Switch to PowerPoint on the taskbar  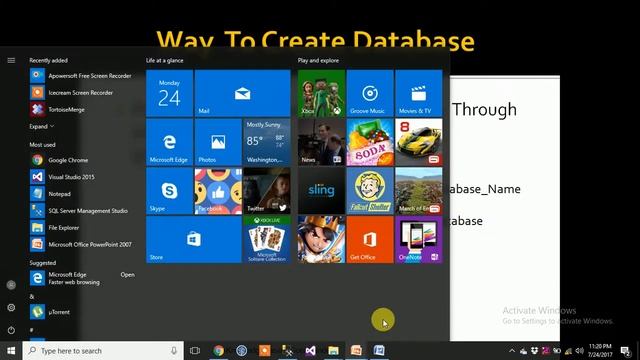pyautogui.click(x=356, y=351)
